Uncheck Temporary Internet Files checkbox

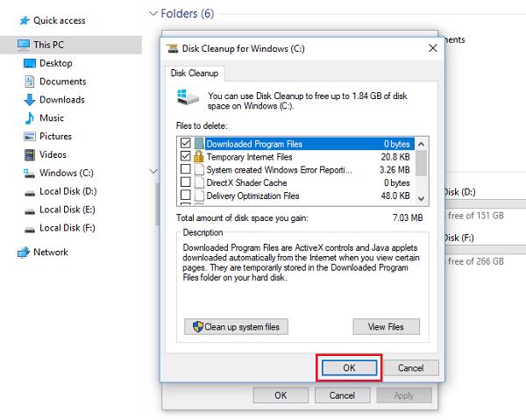(x=185, y=155)
